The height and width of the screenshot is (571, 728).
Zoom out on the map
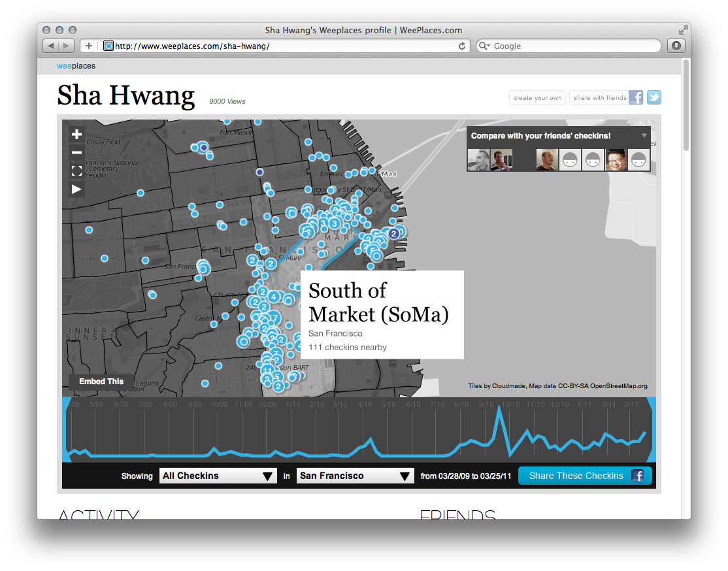[x=76, y=152]
